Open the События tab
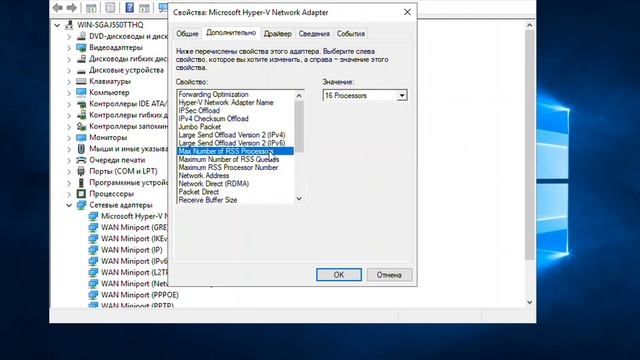This screenshot has height=360, width=640. [x=351, y=33]
